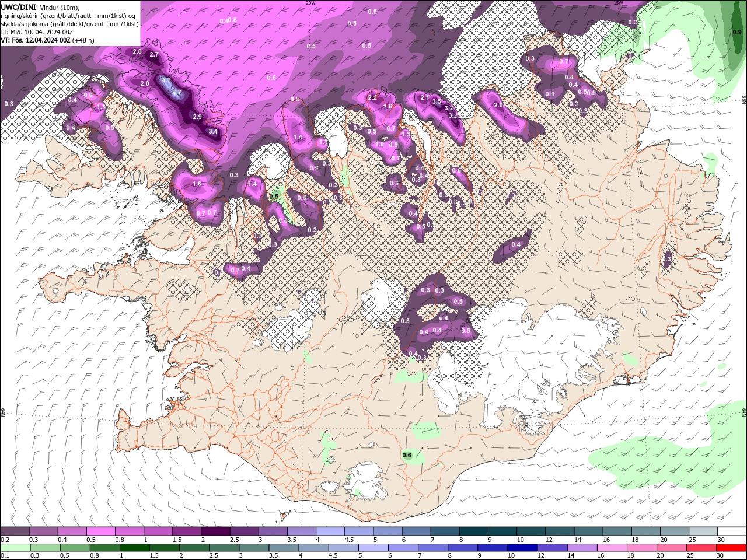Pick the lavender snow scale swatch labeled 4.5
Viewport: 747px width, 560px height.
click(x=358, y=531)
